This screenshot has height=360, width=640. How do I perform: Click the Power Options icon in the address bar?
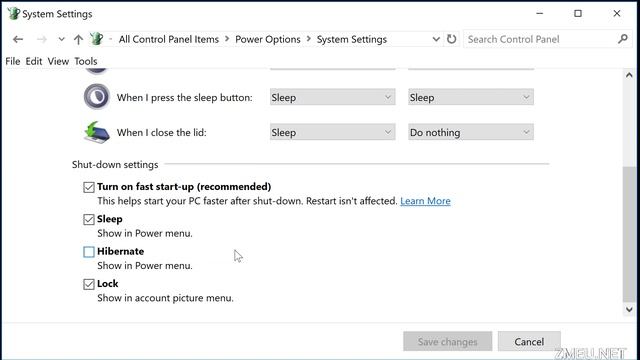click(x=97, y=39)
